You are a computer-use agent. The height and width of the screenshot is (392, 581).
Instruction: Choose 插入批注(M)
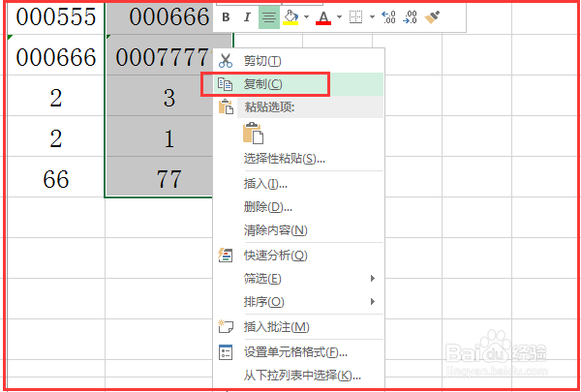click(299, 327)
